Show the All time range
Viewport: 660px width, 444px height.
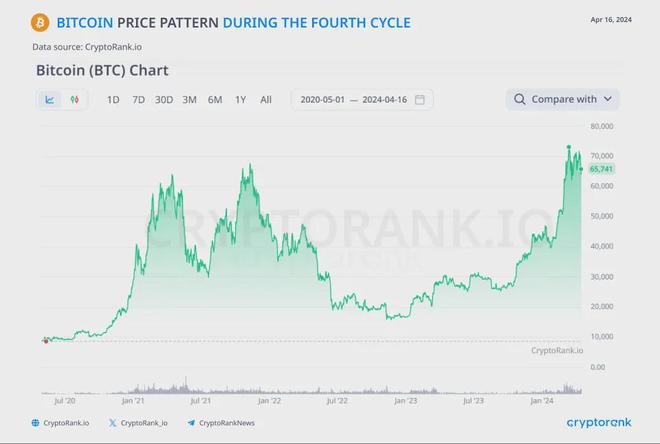pyautogui.click(x=266, y=100)
